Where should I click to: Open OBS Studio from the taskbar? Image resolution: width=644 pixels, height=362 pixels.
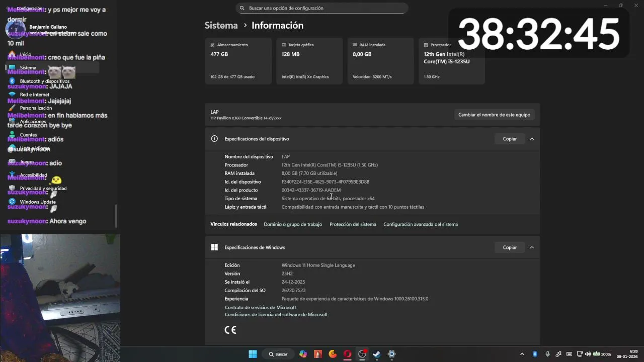pyautogui.click(x=362, y=354)
